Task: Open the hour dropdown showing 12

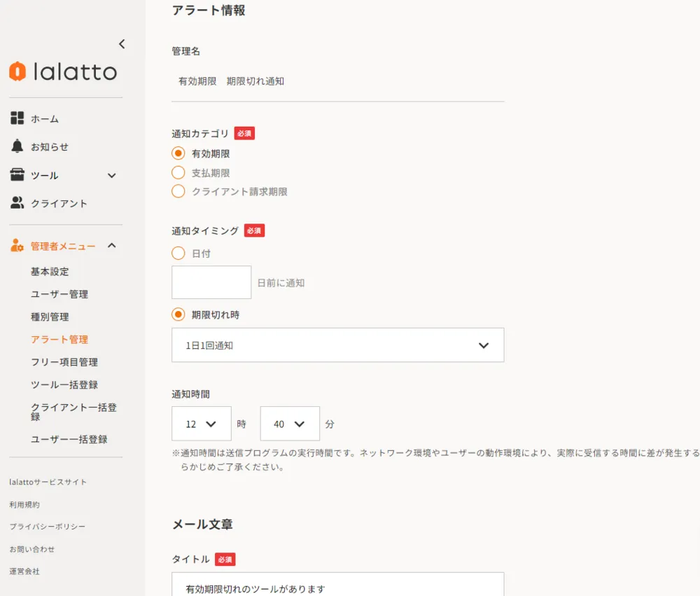Action: point(202,424)
